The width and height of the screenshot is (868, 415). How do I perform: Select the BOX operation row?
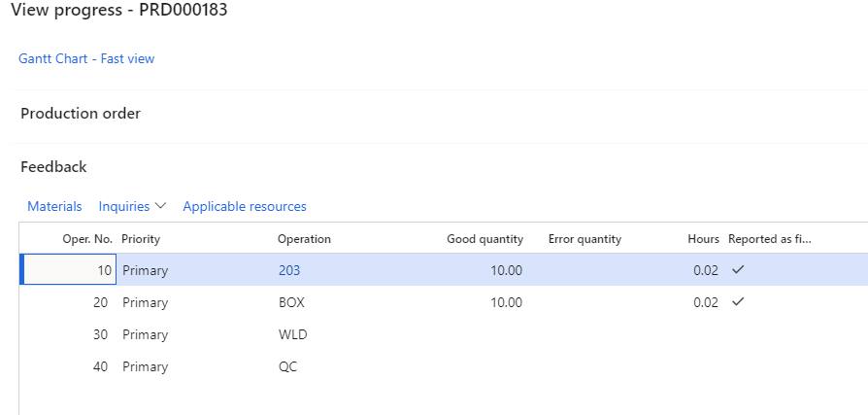pyautogui.click(x=444, y=302)
